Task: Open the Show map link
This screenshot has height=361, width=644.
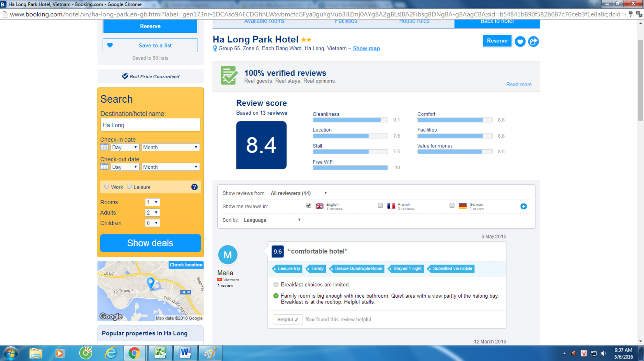Action: tap(366, 48)
